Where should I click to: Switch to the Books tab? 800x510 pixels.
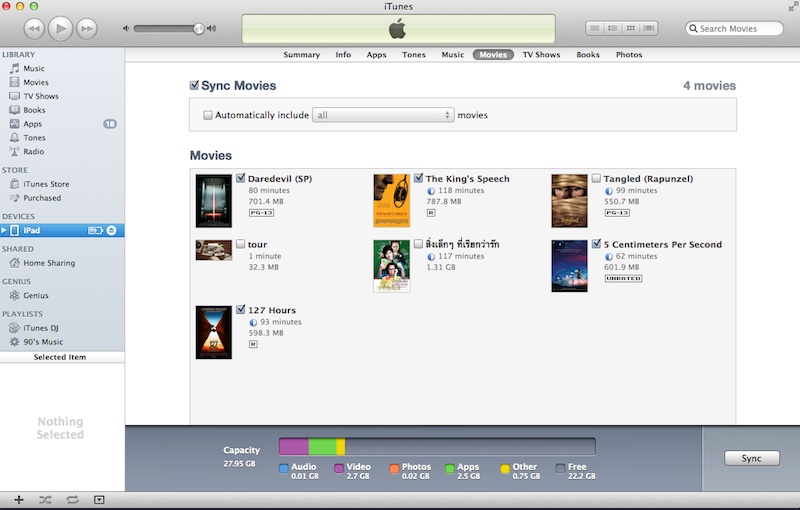pyautogui.click(x=588, y=55)
